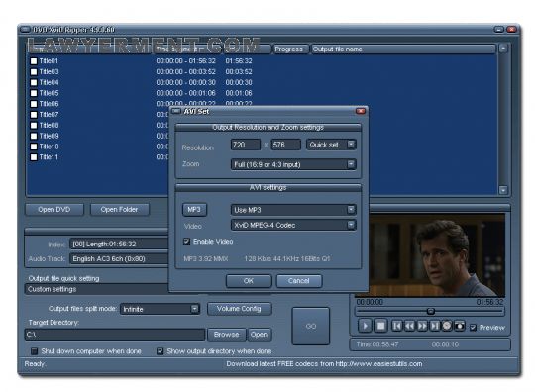This screenshot has height=392, width=535.
Task: Click the MP3 settings button
Action: pos(194,209)
